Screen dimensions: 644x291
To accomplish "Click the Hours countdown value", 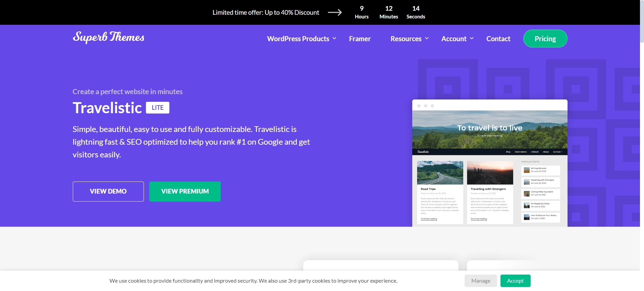I will click(x=362, y=8).
